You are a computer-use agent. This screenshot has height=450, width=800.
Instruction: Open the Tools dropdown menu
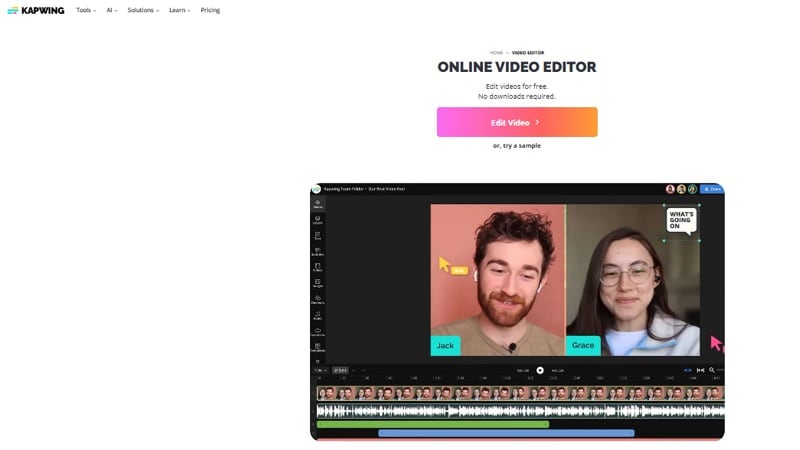point(86,10)
